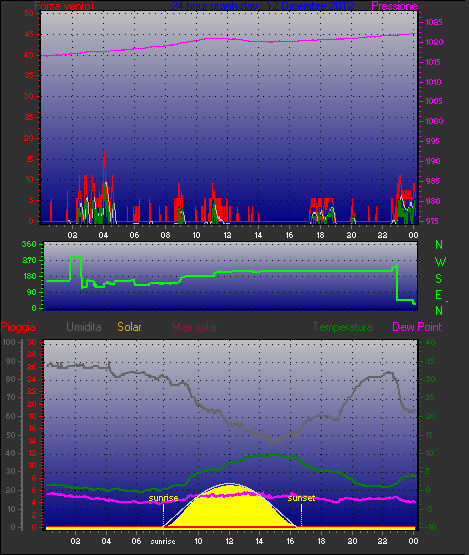Click the green Temperatura legend label

pyautogui.click(x=342, y=327)
